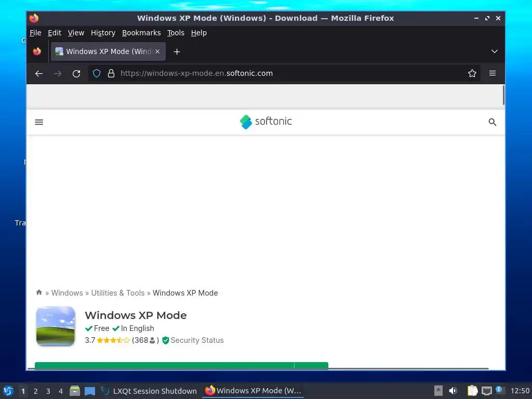Click 'In English' label
Screen dimensions: 532x399
tap(137, 328)
